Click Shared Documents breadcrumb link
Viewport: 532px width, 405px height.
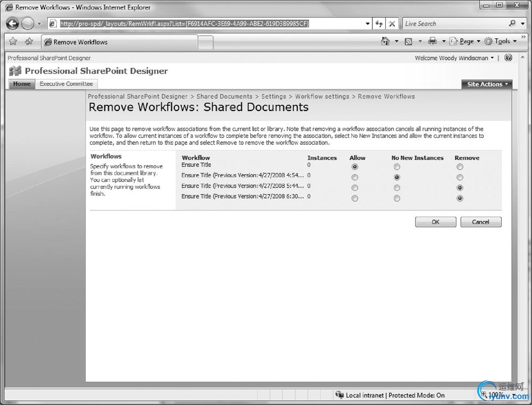(225, 96)
